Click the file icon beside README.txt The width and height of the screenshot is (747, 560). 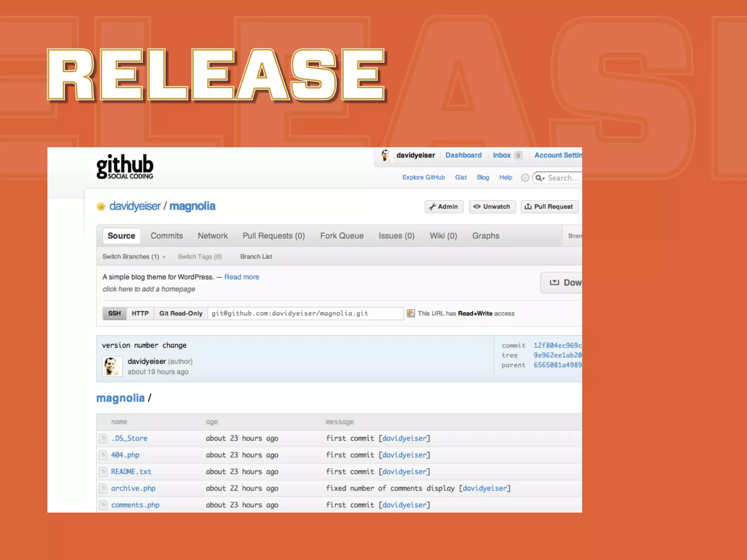coord(103,472)
